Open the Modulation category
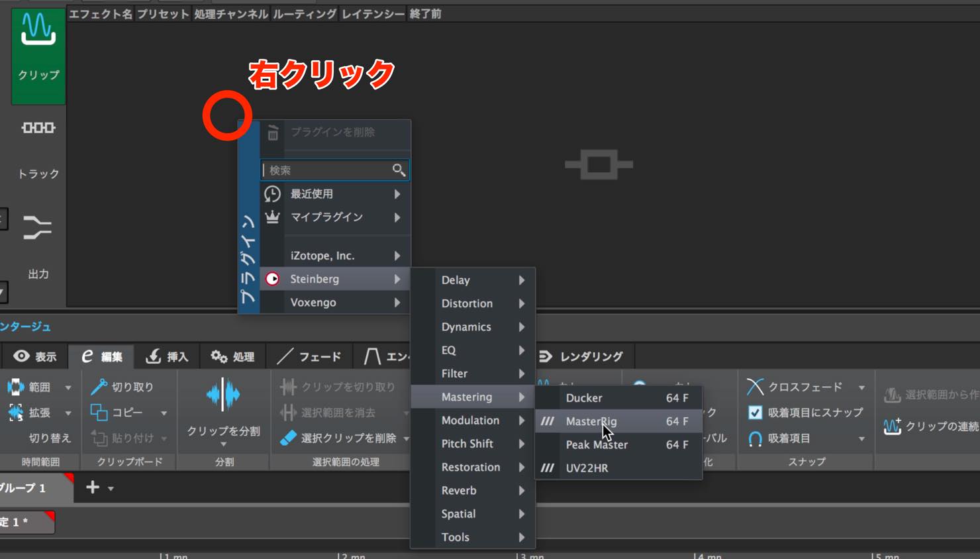The height and width of the screenshot is (559, 980). pos(473,421)
